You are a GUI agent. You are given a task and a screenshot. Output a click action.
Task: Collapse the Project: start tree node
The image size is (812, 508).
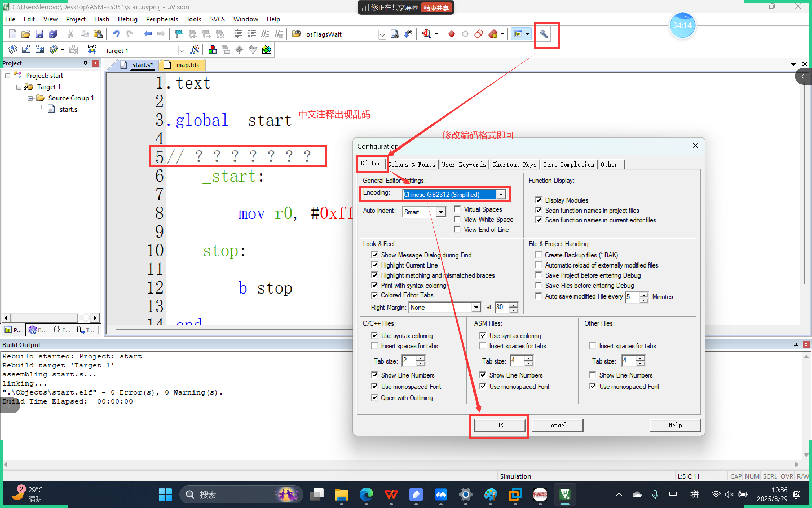point(8,76)
